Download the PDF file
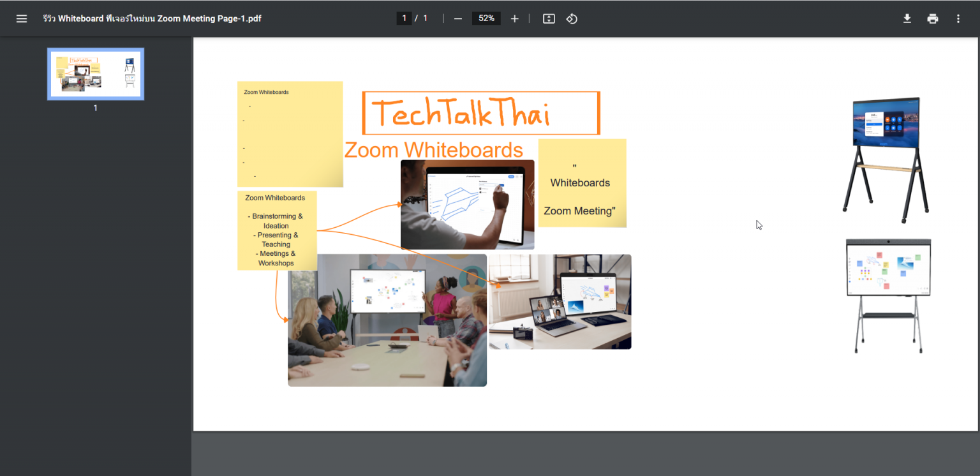This screenshot has height=476, width=980. click(907, 18)
